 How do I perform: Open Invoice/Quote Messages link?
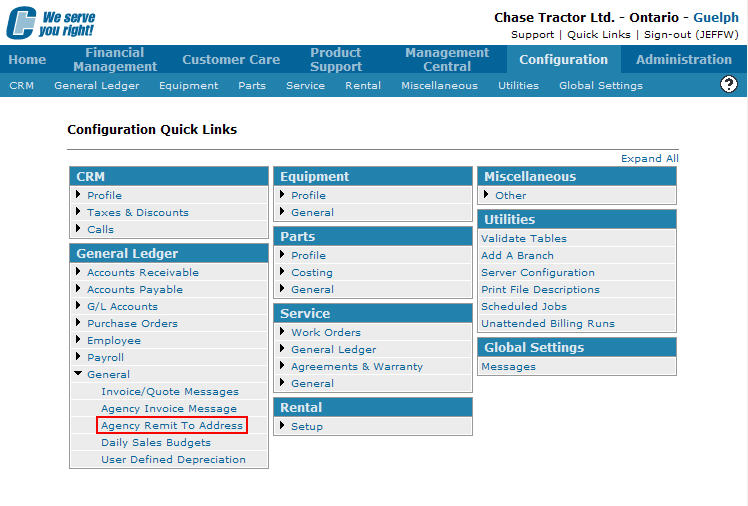click(x=170, y=392)
